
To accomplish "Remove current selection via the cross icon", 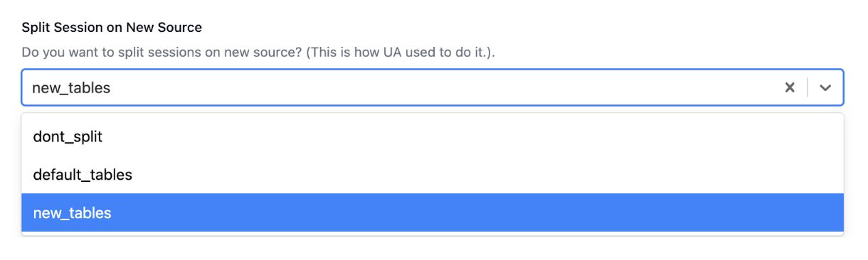I will tap(790, 87).
